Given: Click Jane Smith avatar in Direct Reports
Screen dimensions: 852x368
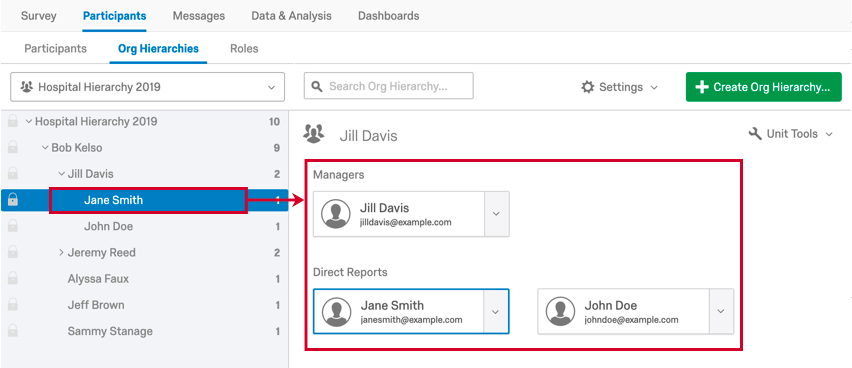Looking at the screenshot, I should (x=336, y=311).
